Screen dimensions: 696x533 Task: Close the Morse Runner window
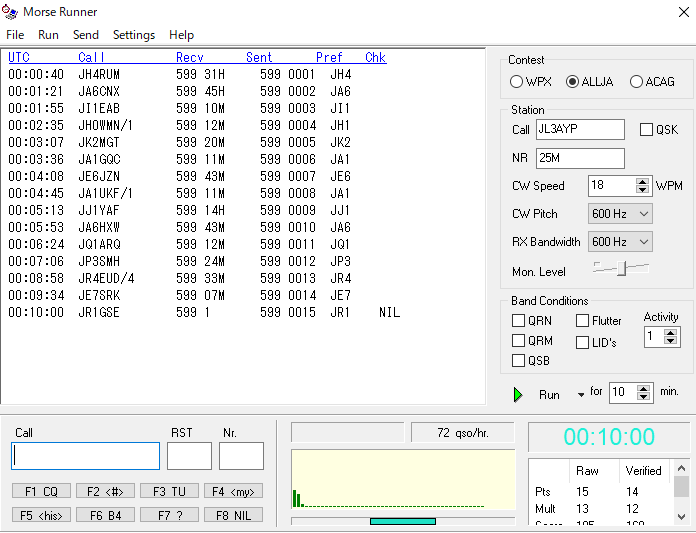click(x=684, y=12)
